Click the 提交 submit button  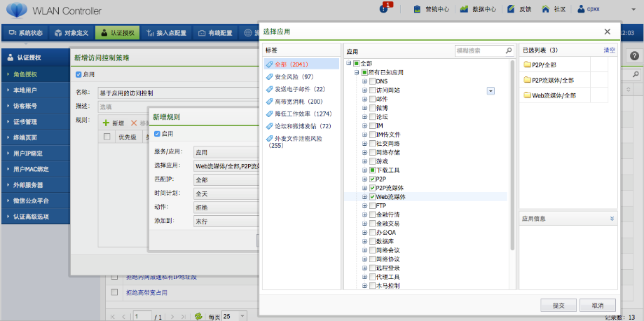[x=559, y=306]
